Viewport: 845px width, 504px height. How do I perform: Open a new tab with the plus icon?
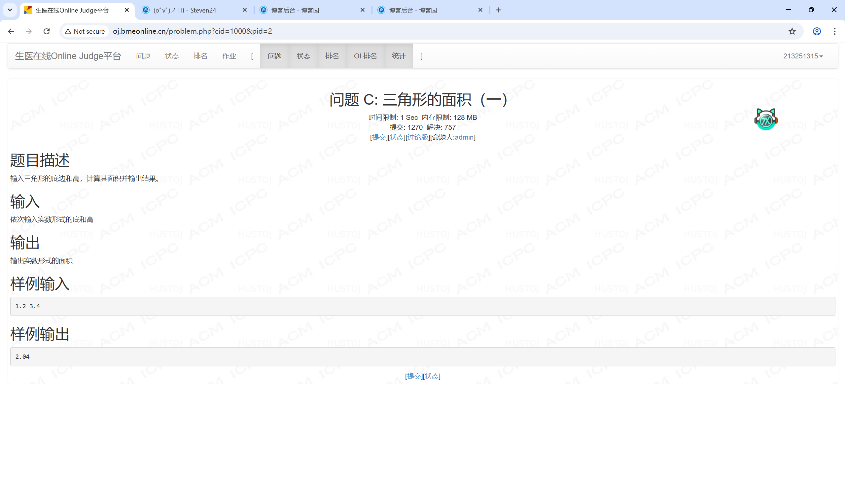pyautogui.click(x=498, y=10)
